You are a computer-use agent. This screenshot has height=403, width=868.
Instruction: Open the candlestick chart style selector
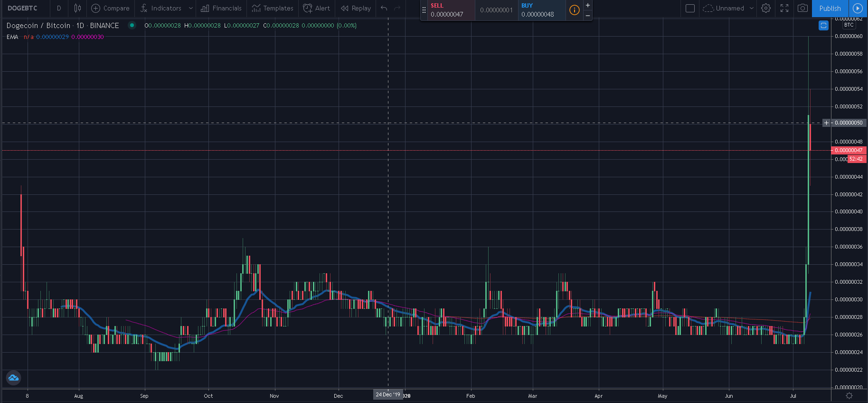click(77, 8)
